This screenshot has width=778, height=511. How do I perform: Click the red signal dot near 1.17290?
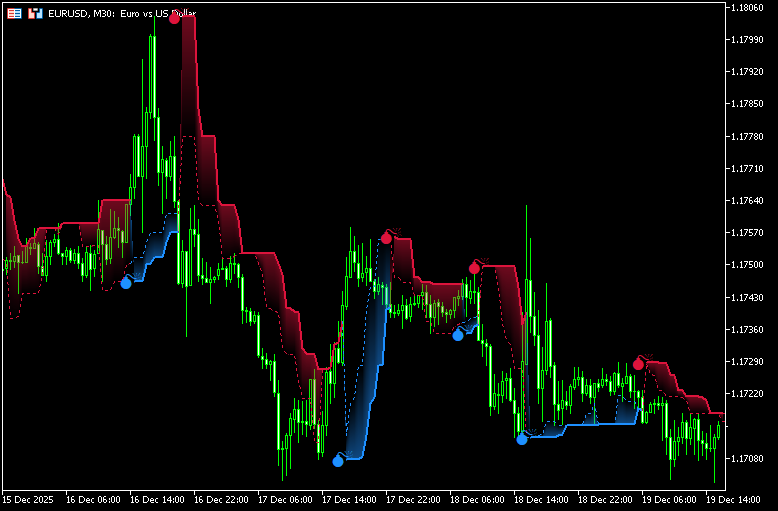[x=638, y=363]
